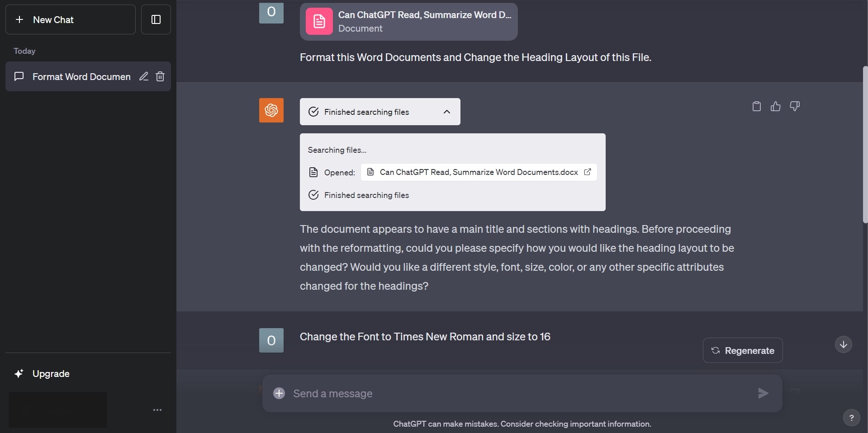Jump to latest message with down arrow
Viewport: 868px width, 433px height.
click(x=843, y=344)
